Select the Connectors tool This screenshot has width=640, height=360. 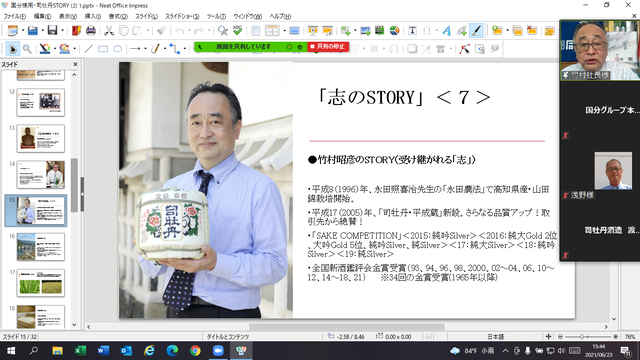175,49
